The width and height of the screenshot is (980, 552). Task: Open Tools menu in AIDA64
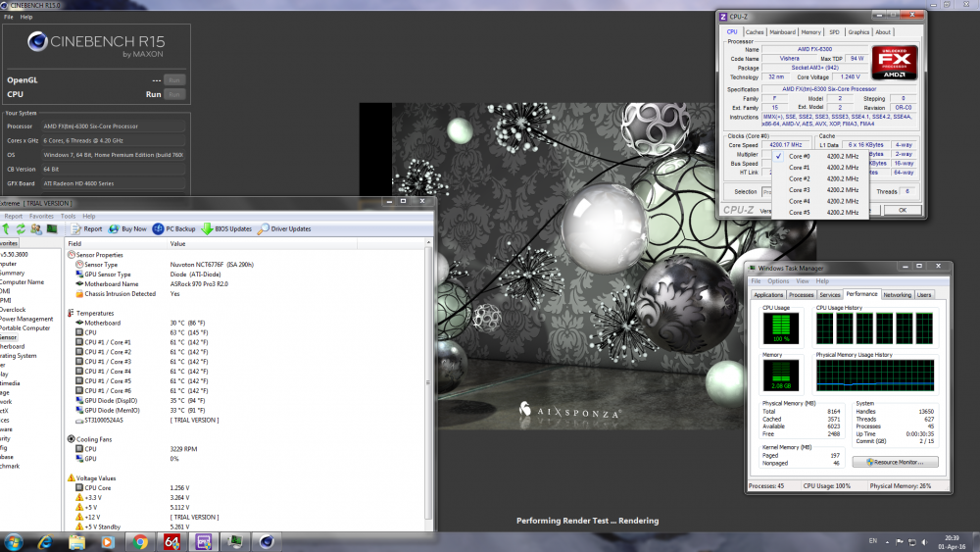click(69, 217)
